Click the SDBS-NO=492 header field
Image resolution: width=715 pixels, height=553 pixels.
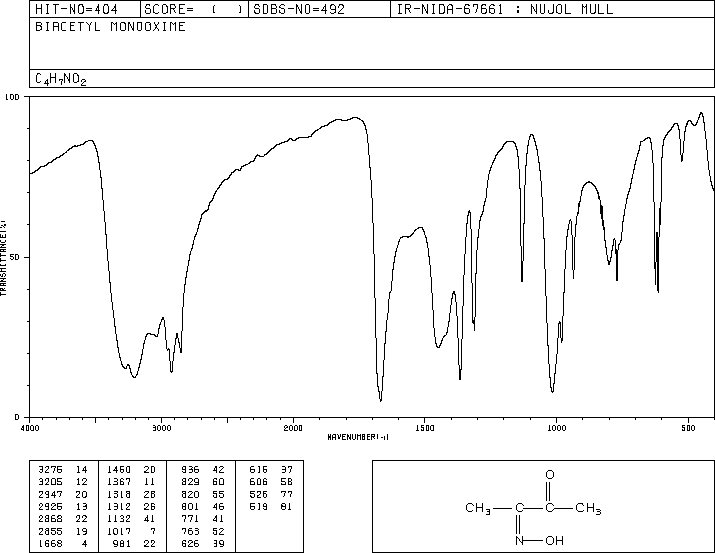[x=319, y=9]
